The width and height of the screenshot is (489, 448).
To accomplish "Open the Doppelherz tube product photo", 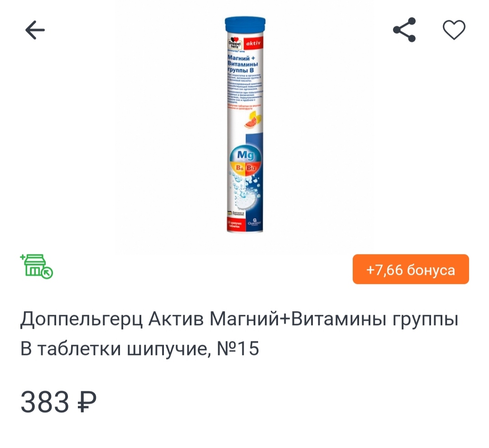I will coord(245,125).
